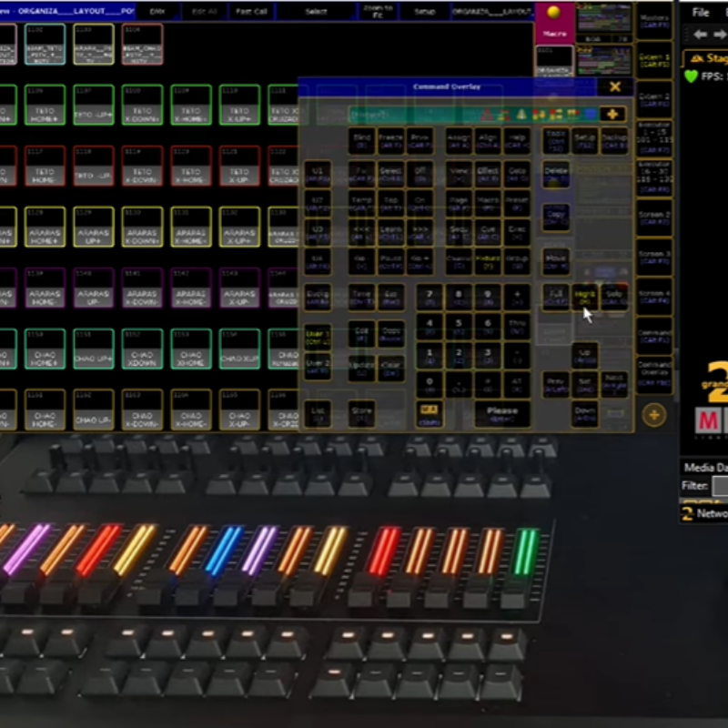
Task: Click the green heart FPS icon
Action: tap(692, 77)
